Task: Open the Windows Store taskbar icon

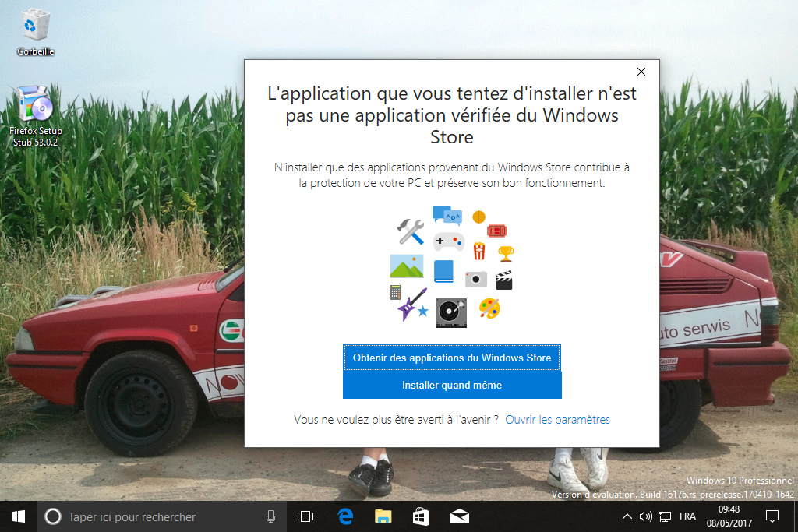Action: [421, 516]
